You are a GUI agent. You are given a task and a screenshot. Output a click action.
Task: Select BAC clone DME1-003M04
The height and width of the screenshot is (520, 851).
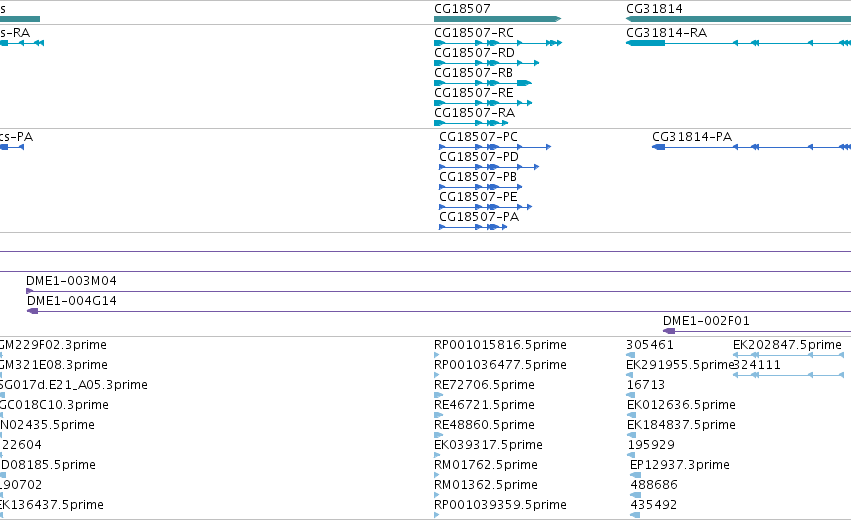point(71,281)
